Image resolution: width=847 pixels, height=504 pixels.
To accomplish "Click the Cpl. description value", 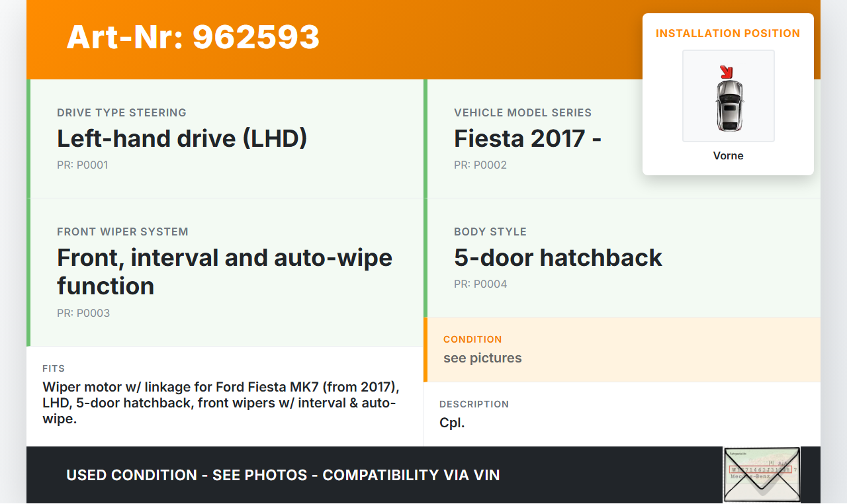I will pyautogui.click(x=452, y=423).
